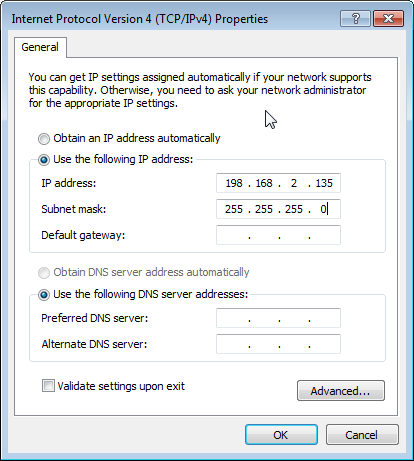Image resolution: width=414 pixels, height=461 pixels.
Task: Click the second IP address octet 168
Action: click(264, 183)
